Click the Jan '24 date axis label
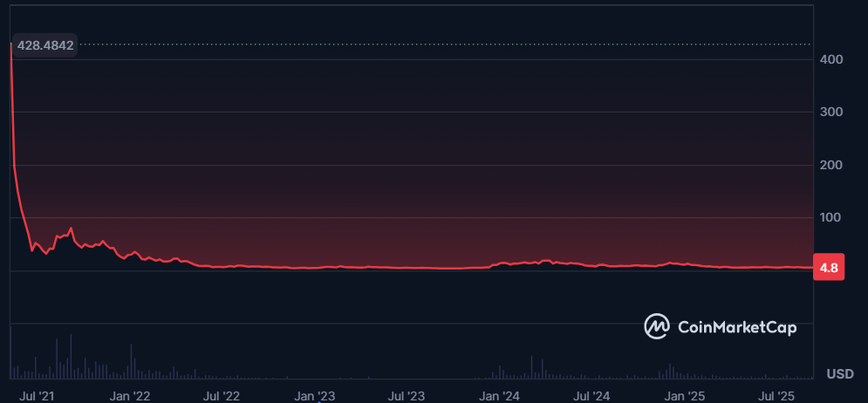The width and height of the screenshot is (868, 403). (499, 396)
